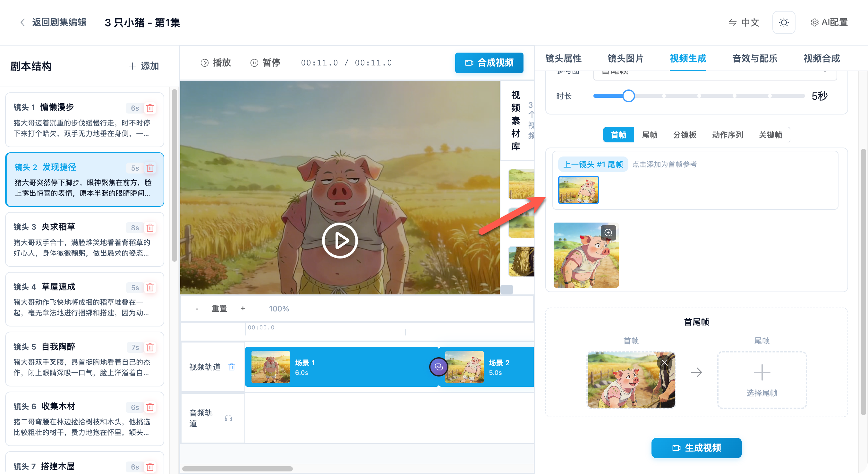
Task: Click the previous shot tail-frame thumbnail
Action: (x=578, y=190)
